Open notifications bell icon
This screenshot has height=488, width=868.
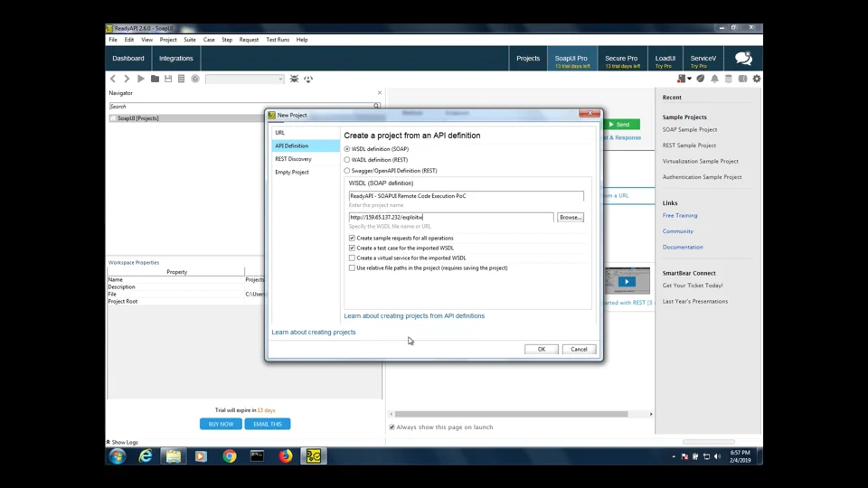coord(714,80)
